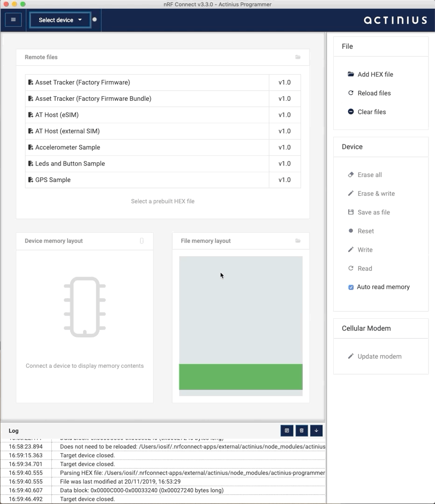Select Asset Tracker (Factory Firmware) file
Image resolution: width=435 pixels, height=504 pixels.
tap(163, 83)
